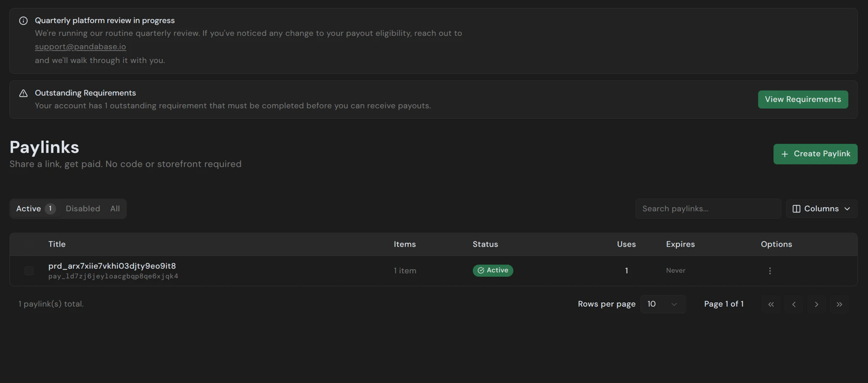Click the Items column header
This screenshot has height=383, width=868.
point(405,244)
